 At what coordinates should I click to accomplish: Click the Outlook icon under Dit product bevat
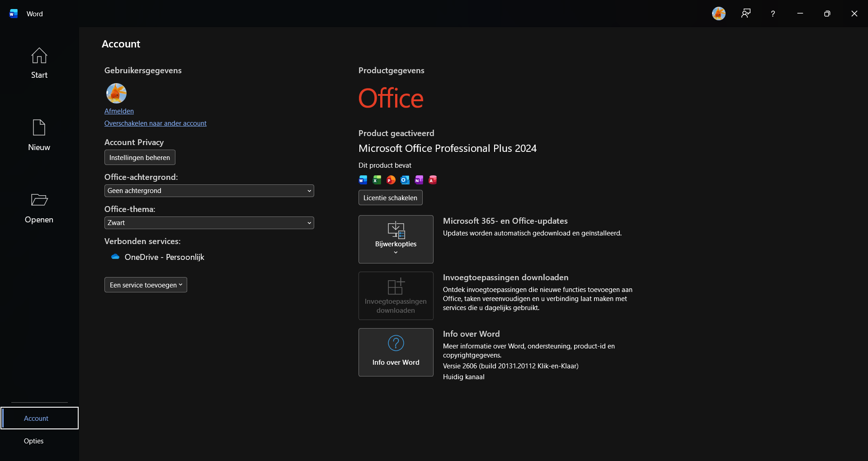pos(405,180)
